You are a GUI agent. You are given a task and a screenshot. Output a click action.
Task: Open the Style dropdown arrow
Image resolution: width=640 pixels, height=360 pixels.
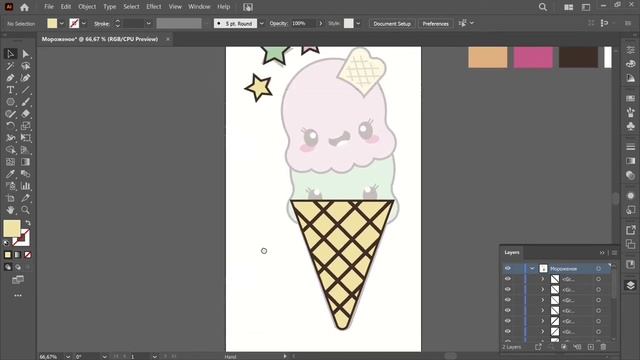[x=358, y=24]
